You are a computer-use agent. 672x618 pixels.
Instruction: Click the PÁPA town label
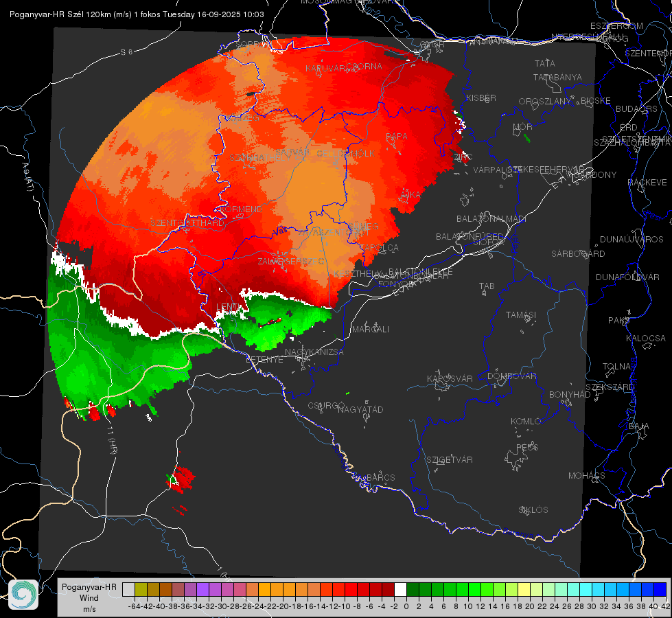click(x=397, y=136)
